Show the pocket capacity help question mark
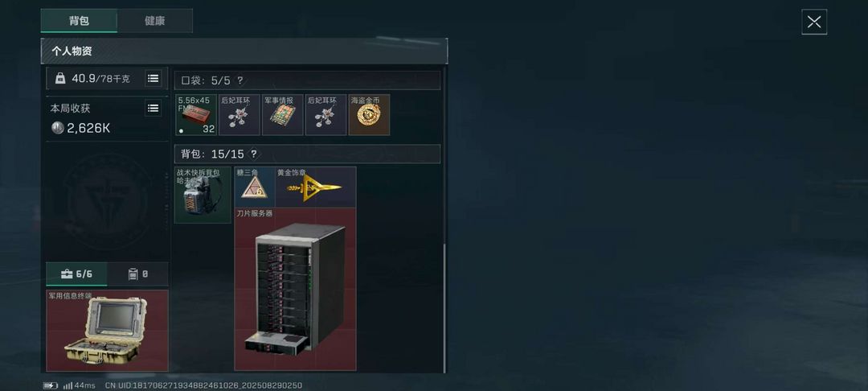This screenshot has height=391, width=868. [240, 80]
